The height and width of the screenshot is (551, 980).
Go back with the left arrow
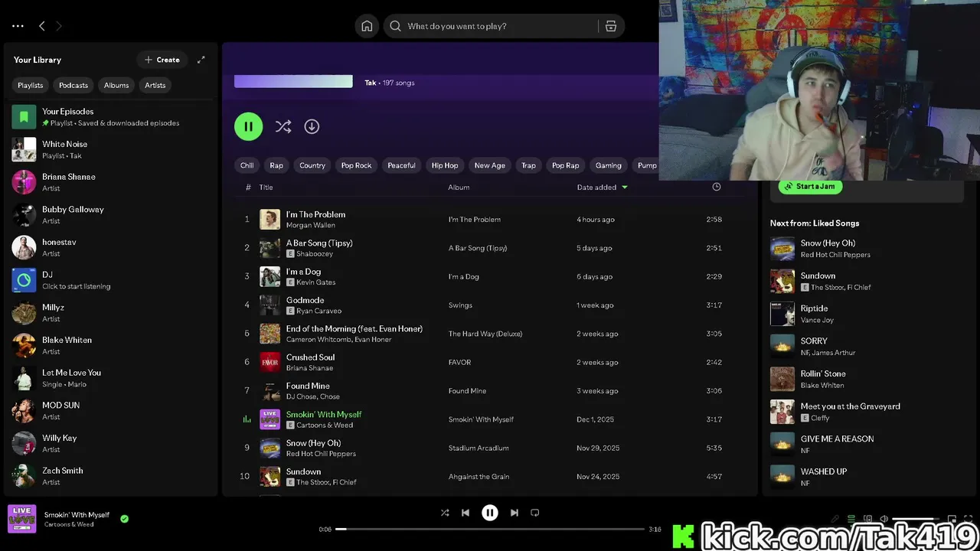coord(42,26)
